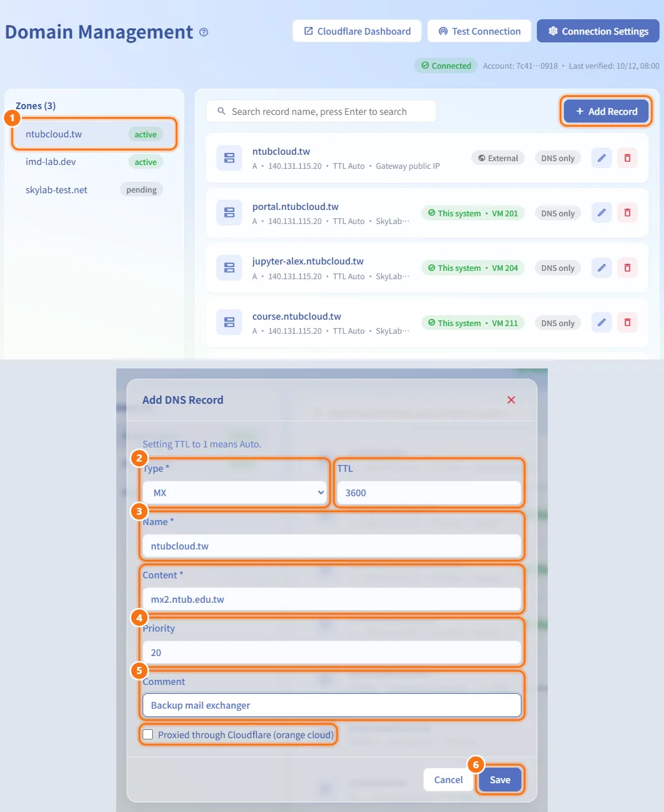664x812 pixels.
Task: Click the Test Connection button
Action: point(479,31)
